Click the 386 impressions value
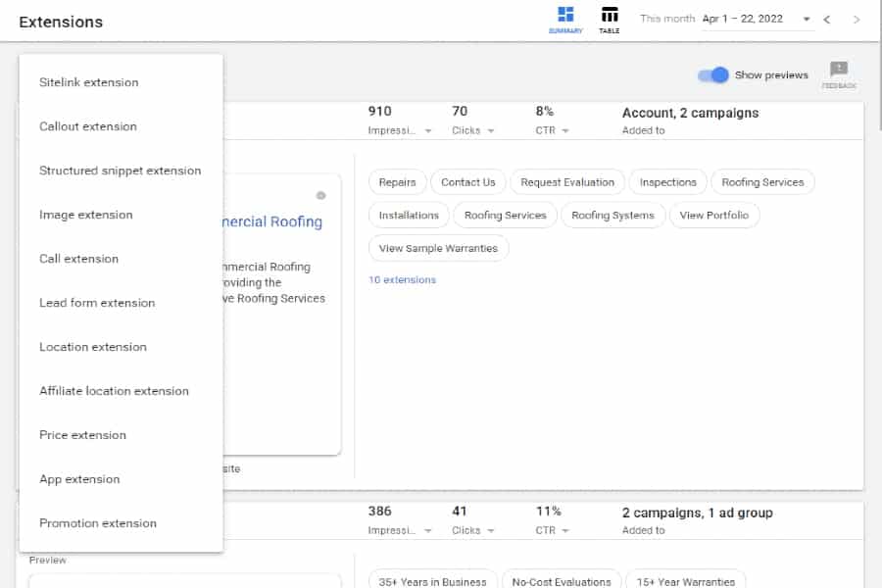Screen dimensions: 882x588 (379, 511)
